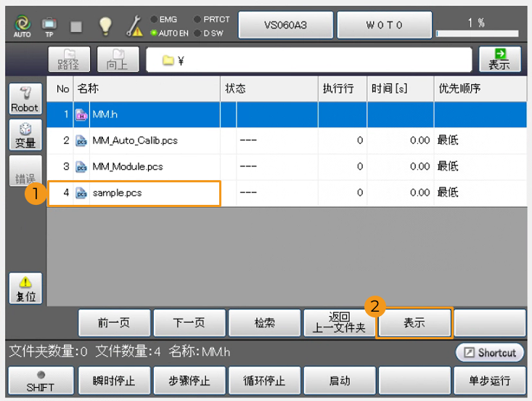The image size is (532, 401).
Task: Click the 前一页 previous page button
Action: (x=115, y=323)
